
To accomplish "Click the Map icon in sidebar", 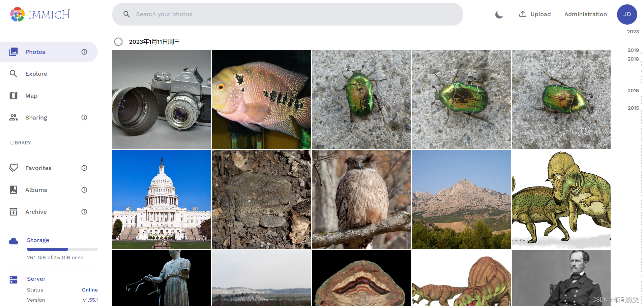I will tap(13, 96).
